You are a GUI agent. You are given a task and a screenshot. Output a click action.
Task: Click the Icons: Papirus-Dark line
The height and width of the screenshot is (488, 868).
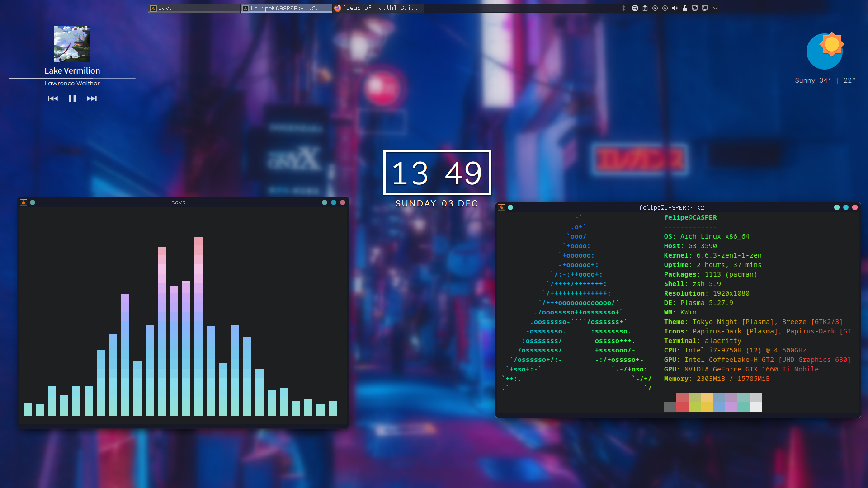coord(758,331)
